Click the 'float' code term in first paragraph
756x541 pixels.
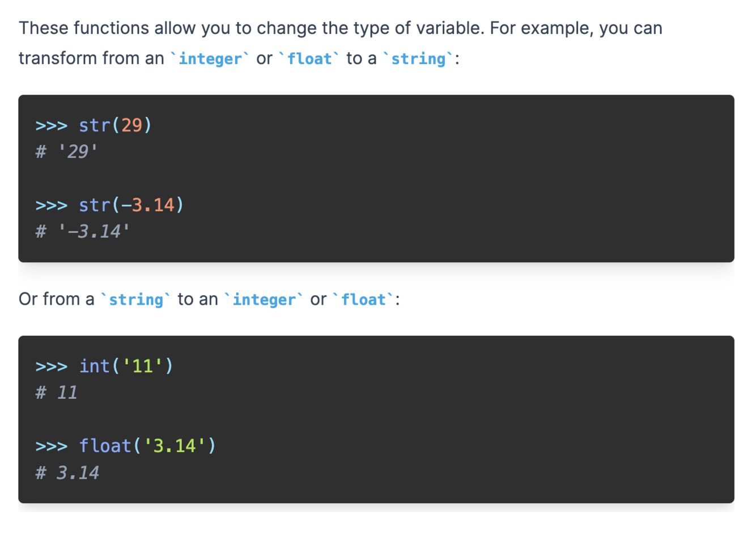click(309, 58)
